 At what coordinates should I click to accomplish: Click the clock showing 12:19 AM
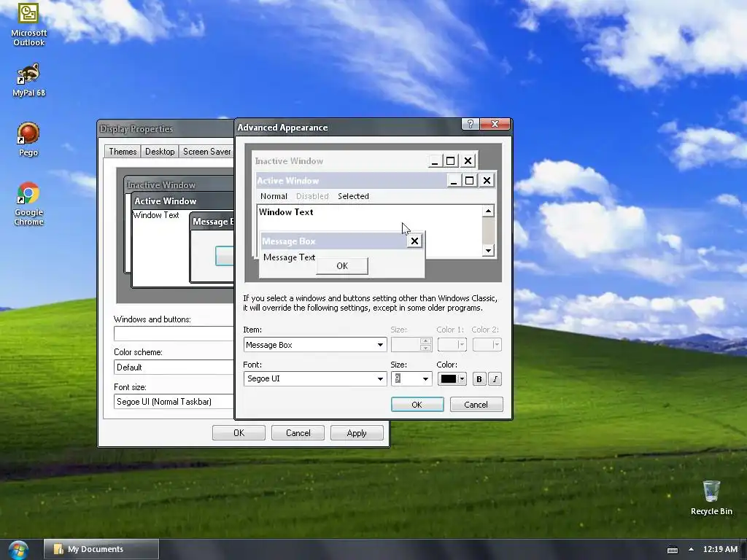coord(720,549)
